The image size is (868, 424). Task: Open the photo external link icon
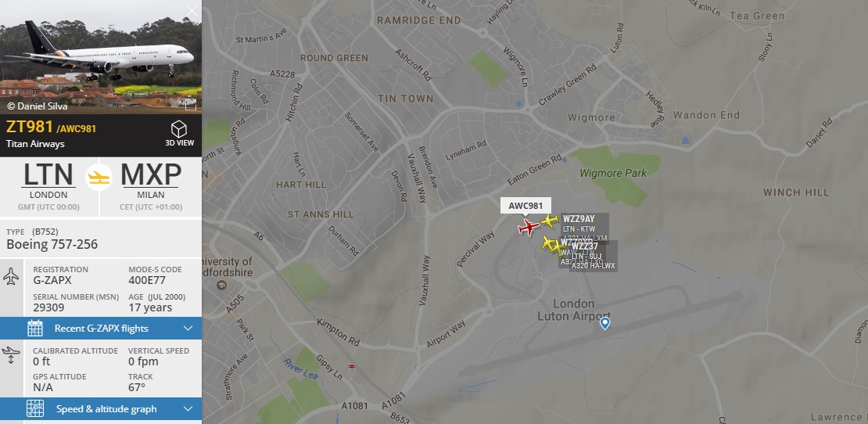191,105
